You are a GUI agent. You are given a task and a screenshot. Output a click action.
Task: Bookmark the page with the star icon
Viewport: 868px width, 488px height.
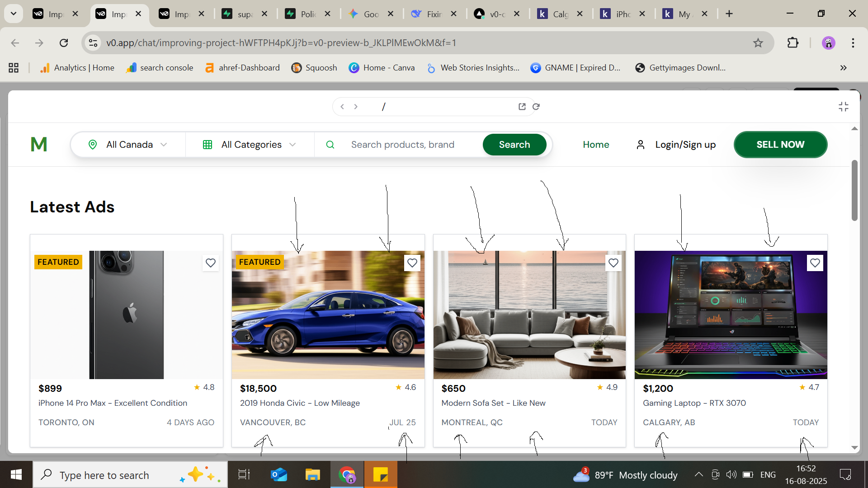758,42
